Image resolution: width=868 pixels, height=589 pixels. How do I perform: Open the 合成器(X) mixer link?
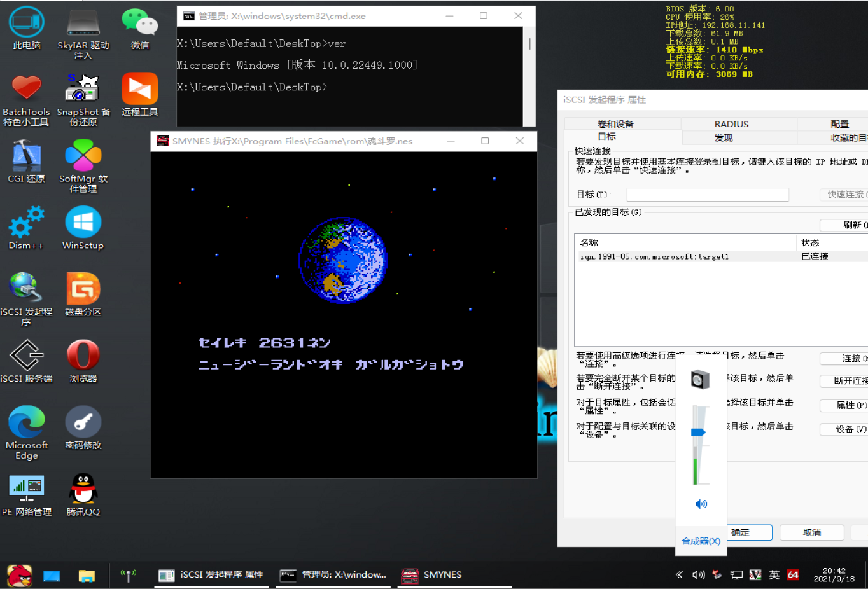[x=701, y=541]
